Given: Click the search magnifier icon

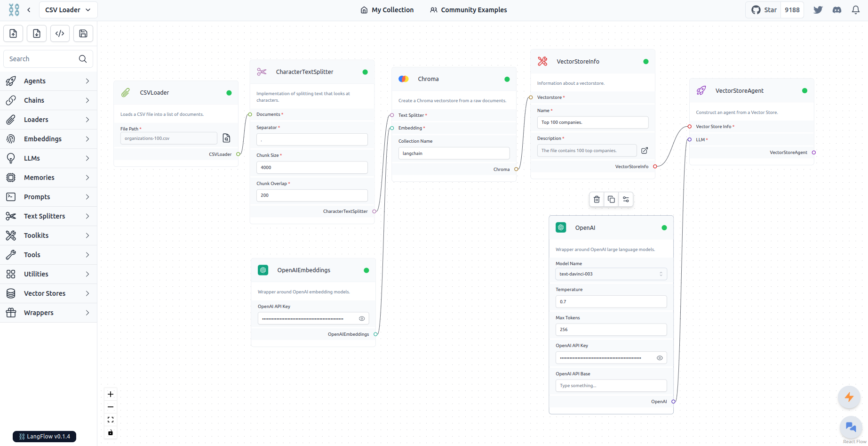Looking at the screenshot, I should pos(83,59).
